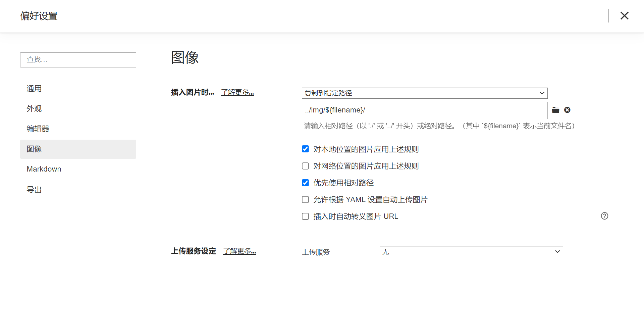This screenshot has height=332, width=644.
Task: Click the clear path circle-x icon
Action: tap(567, 110)
